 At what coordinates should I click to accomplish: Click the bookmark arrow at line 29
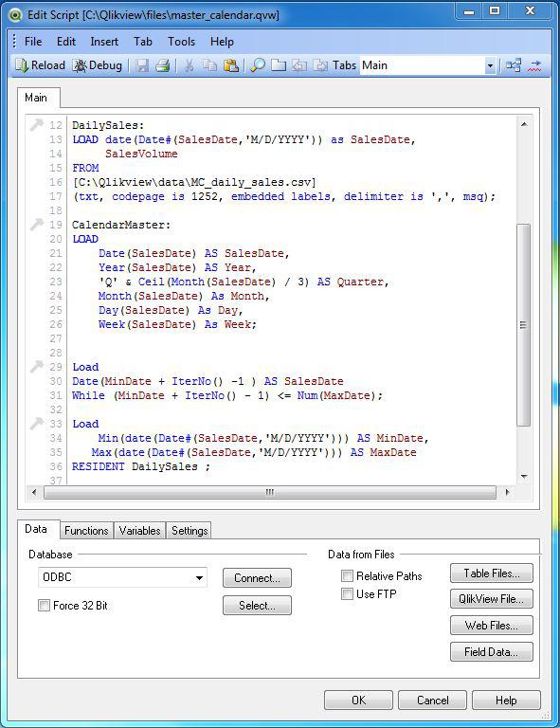(36, 366)
